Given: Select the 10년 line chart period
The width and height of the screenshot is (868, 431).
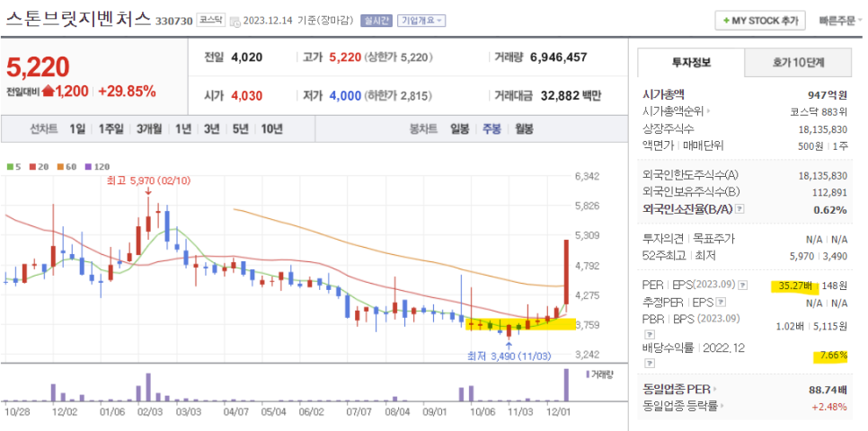Looking at the screenshot, I should pos(271,129).
